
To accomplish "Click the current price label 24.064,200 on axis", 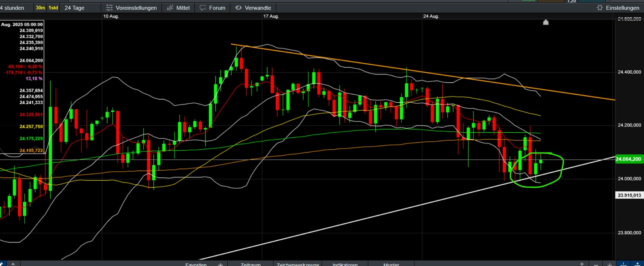I will pyautogui.click(x=629, y=159).
